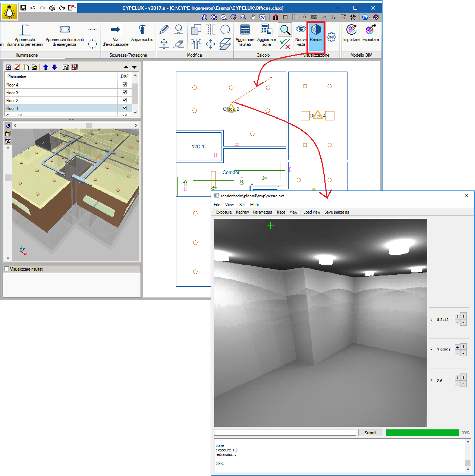Open the Help menu in render window
The height and width of the screenshot is (476, 475).
click(254, 205)
